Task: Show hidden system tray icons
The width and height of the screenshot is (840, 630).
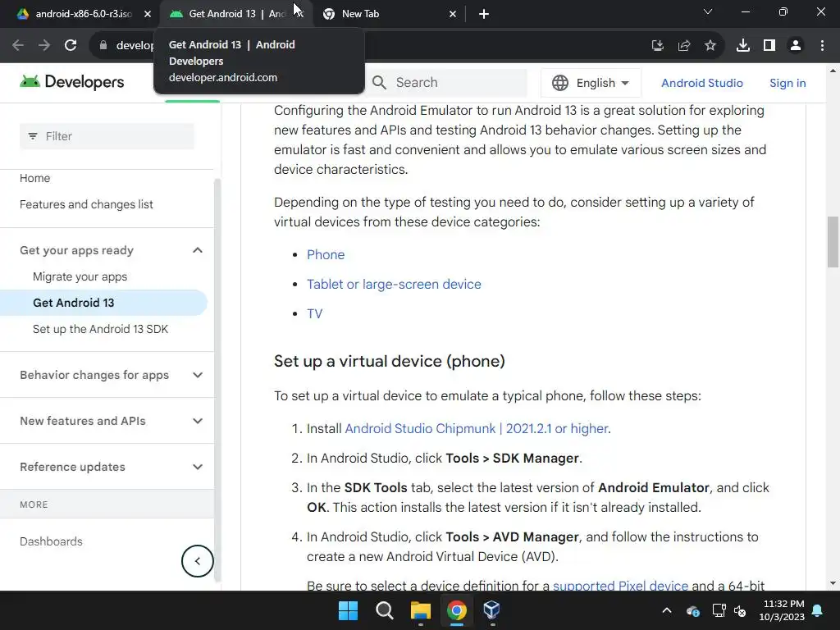Action: click(666, 610)
